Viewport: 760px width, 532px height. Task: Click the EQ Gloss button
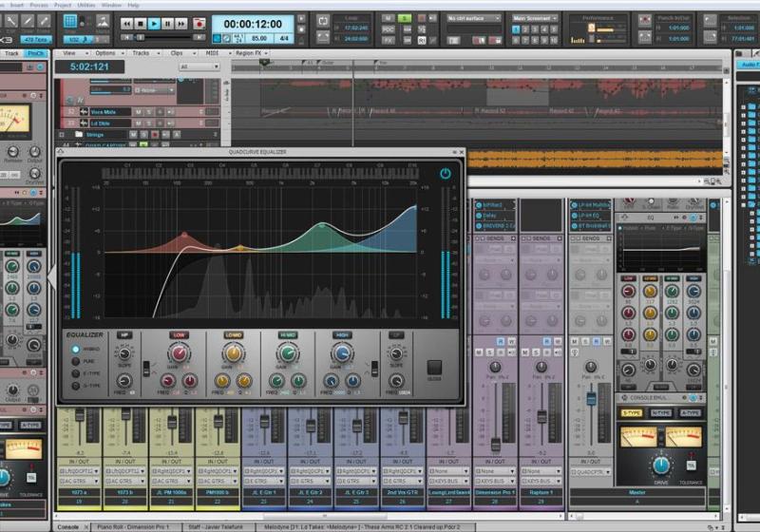[x=434, y=368]
